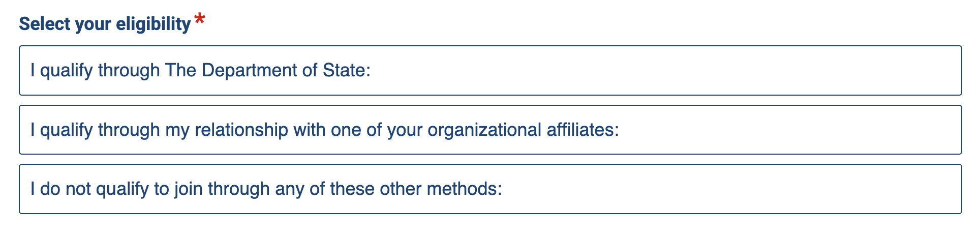The image size is (980, 234).
Task: Click the red required asterisk
Action: pyautogui.click(x=200, y=20)
